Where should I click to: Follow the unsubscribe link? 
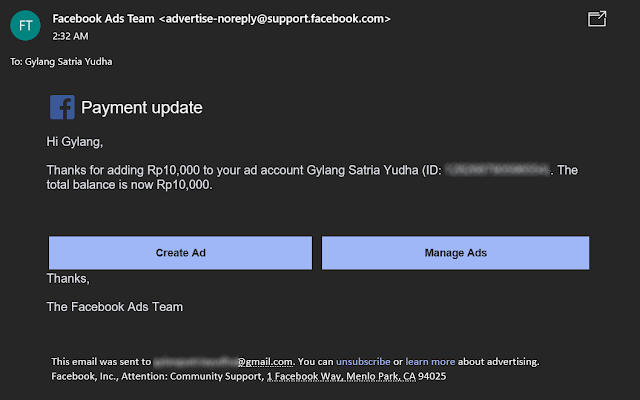[363, 362]
